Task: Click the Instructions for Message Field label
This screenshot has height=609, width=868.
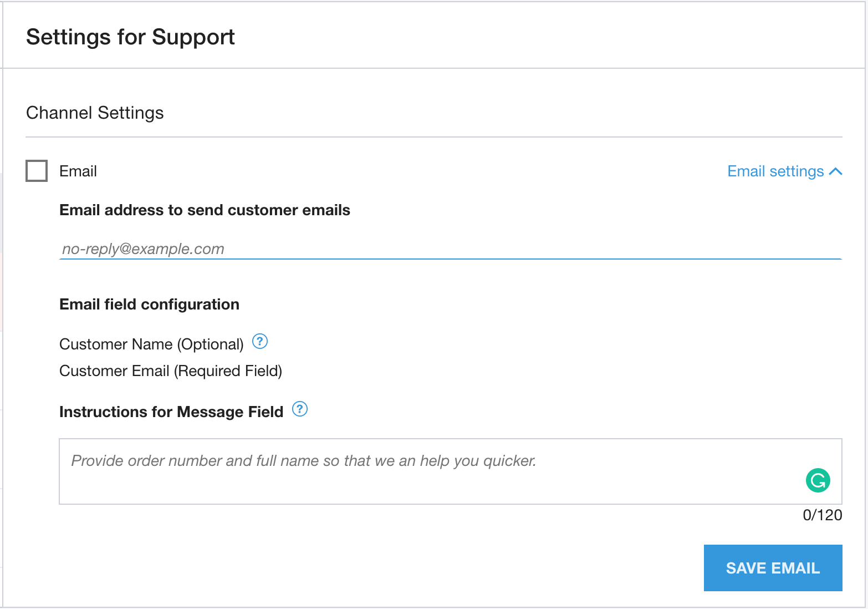Action: 171,412
